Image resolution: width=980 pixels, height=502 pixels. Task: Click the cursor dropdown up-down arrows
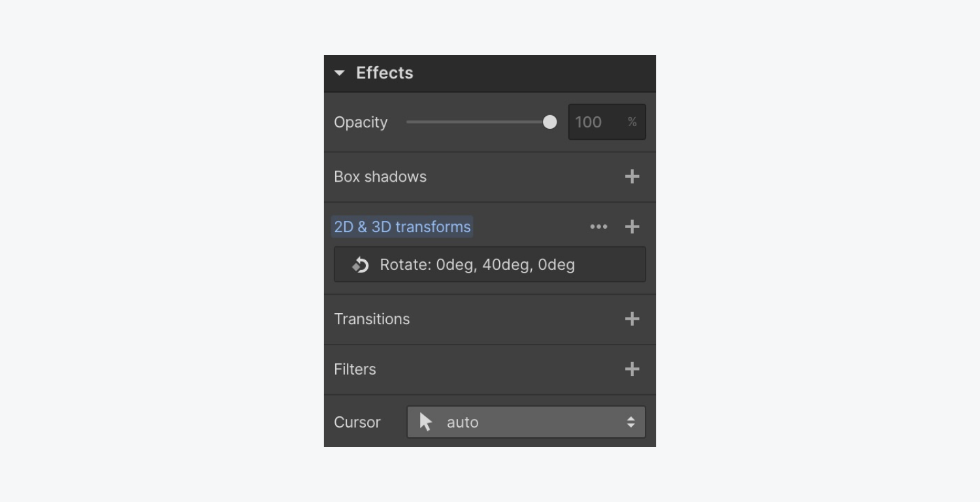point(631,422)
